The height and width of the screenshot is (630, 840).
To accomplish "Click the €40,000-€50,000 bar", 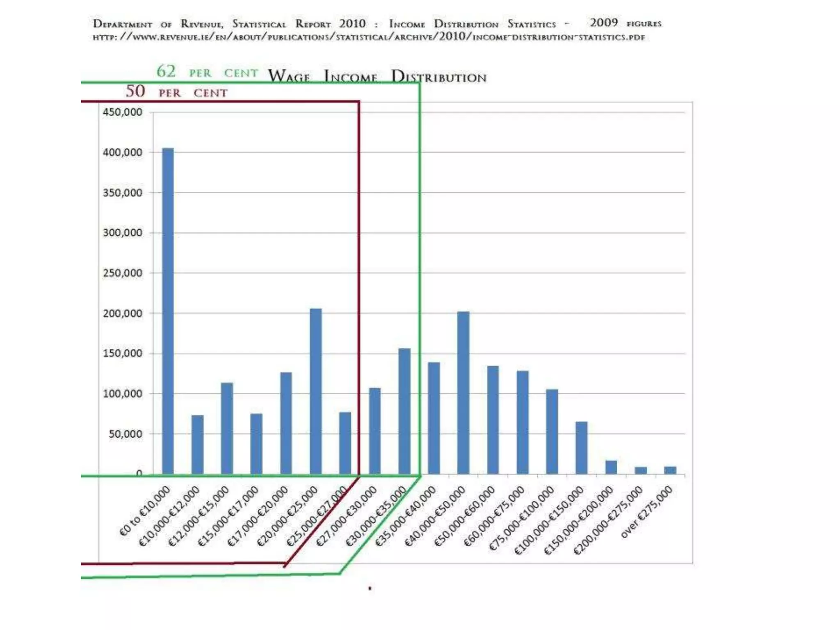I will [463, 393].
